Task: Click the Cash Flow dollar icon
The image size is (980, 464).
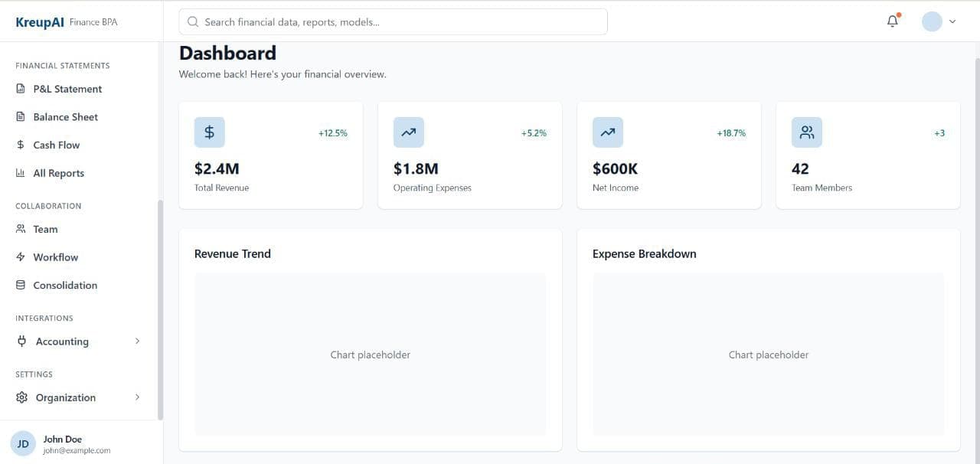Action: (20, 145)
